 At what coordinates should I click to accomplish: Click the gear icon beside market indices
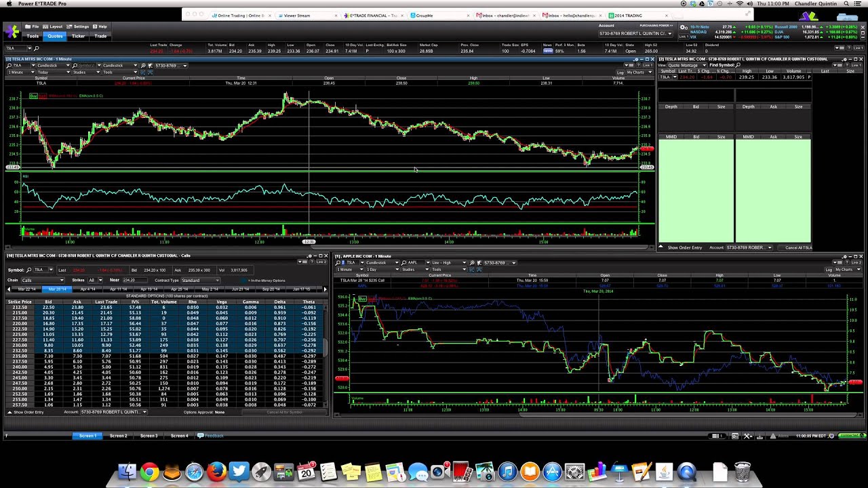tap(684, 27)
